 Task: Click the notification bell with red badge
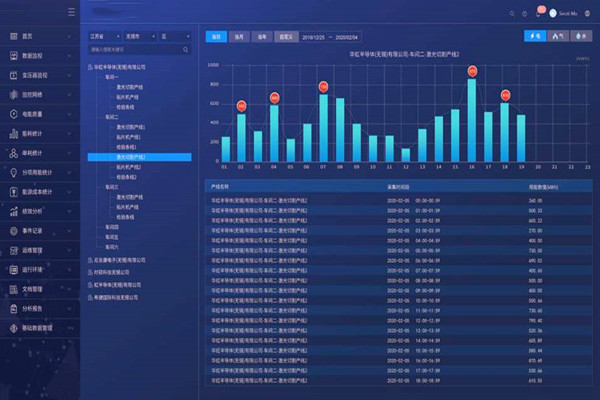[x=538, y=13]
